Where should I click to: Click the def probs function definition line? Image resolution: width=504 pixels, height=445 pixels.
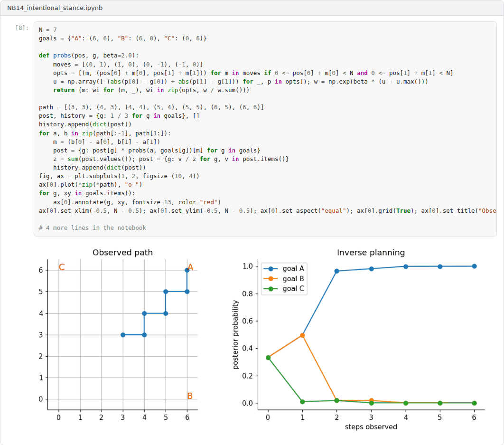pyautogui.click(x=89, y=56)
